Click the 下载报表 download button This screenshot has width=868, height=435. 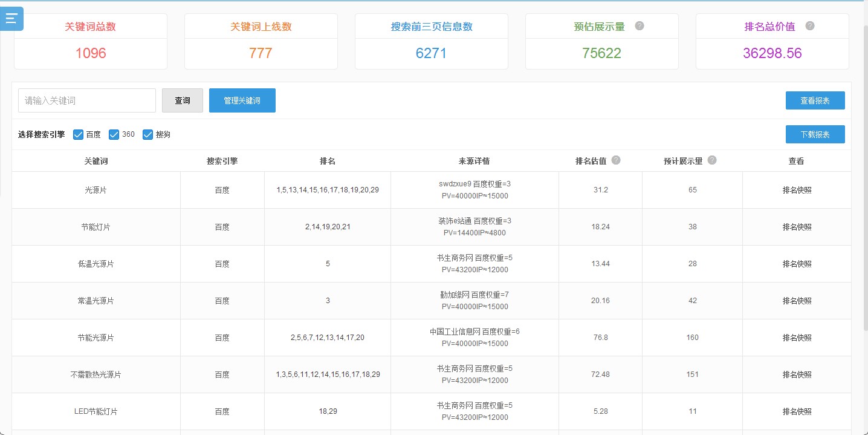coord(815,134)
